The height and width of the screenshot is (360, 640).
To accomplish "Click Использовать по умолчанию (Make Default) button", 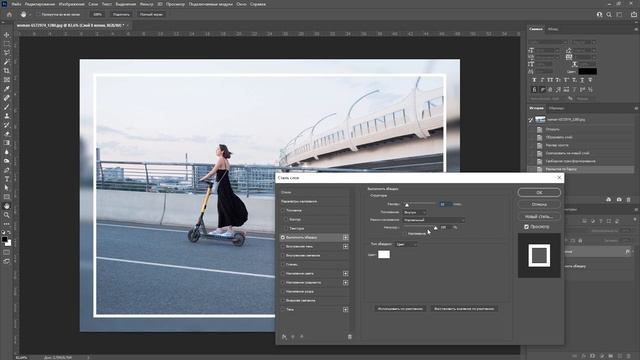I will click(x=400, y=309).
